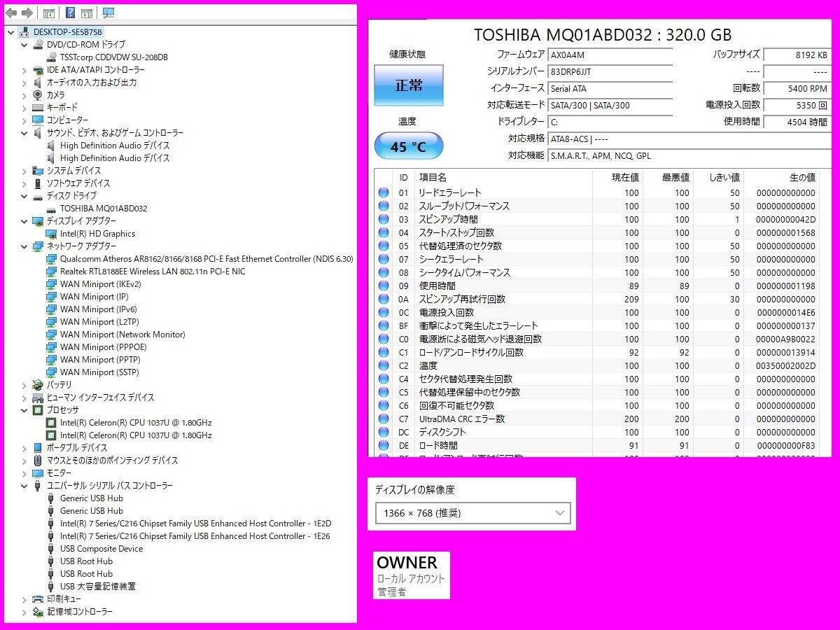The height and width of the screenshot is (630, 840).
Task: Select the モニター category icon
Action: [38, 472]
